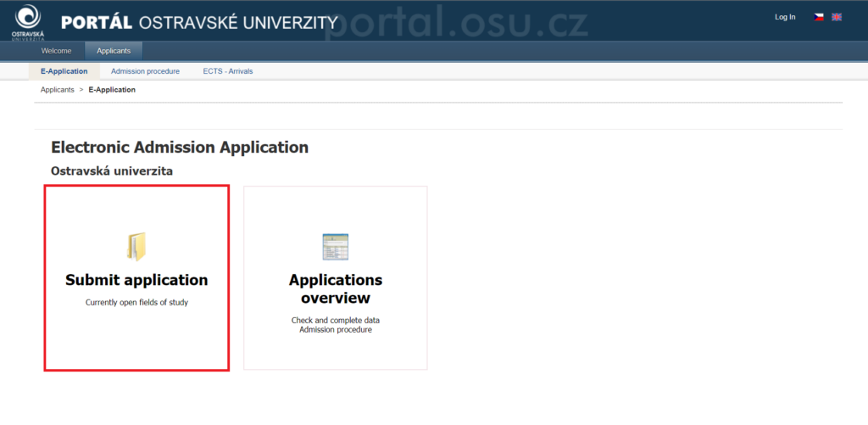
Task: Click 'Currently open fields of study' text
Action: coord(136,303)
